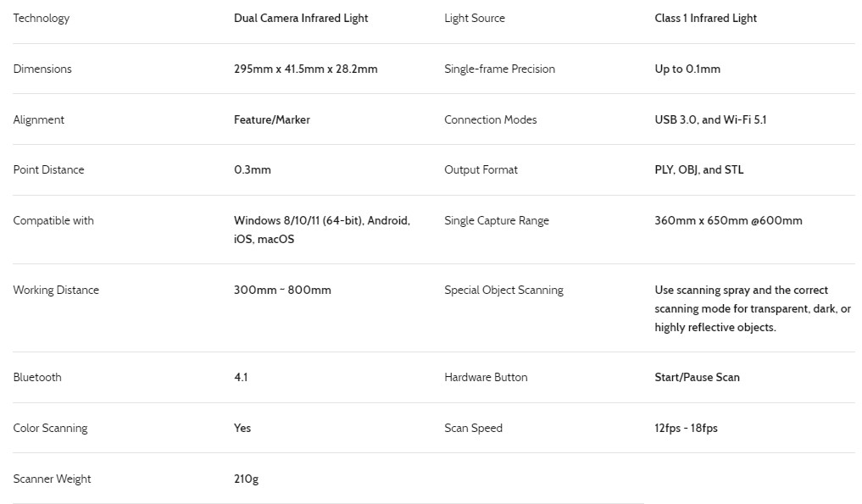Image resolution: width=862 pixels, height=504 pixels.
Task: Click the Light Source label
Action: (x=475, y=18)
